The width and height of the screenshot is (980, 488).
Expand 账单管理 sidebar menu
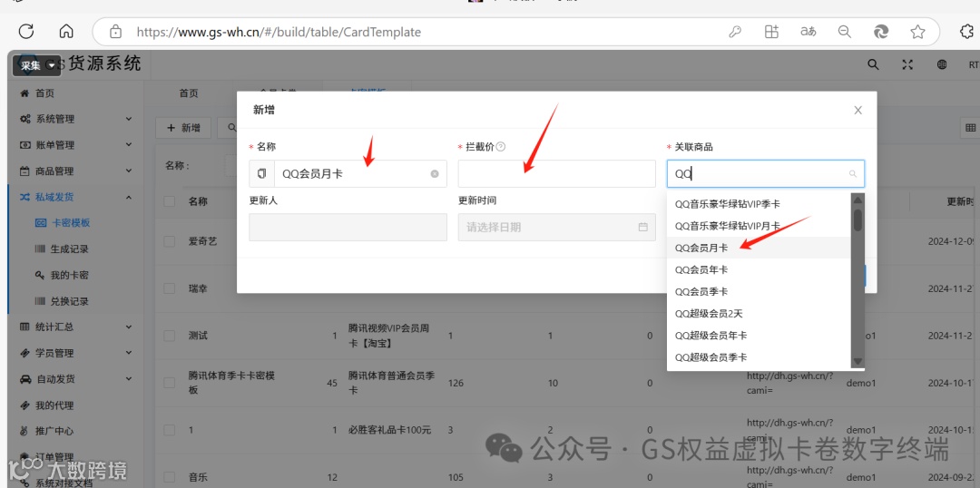(75, 145)
